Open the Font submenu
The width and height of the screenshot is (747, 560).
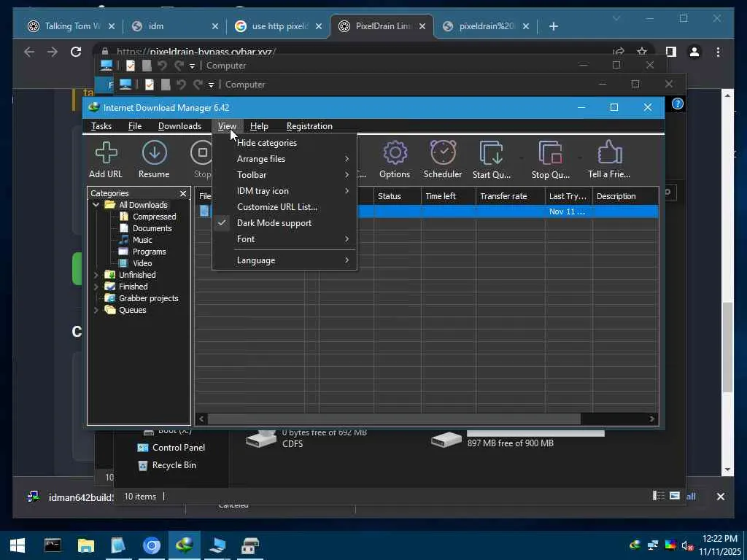[285, 239]
